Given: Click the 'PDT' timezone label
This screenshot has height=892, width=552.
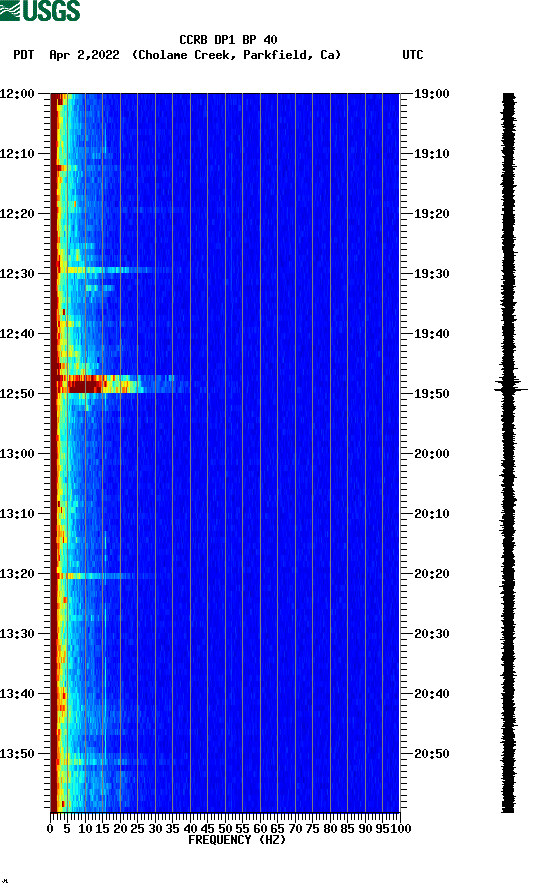Looking at the screenshot, I should point(24,55).
